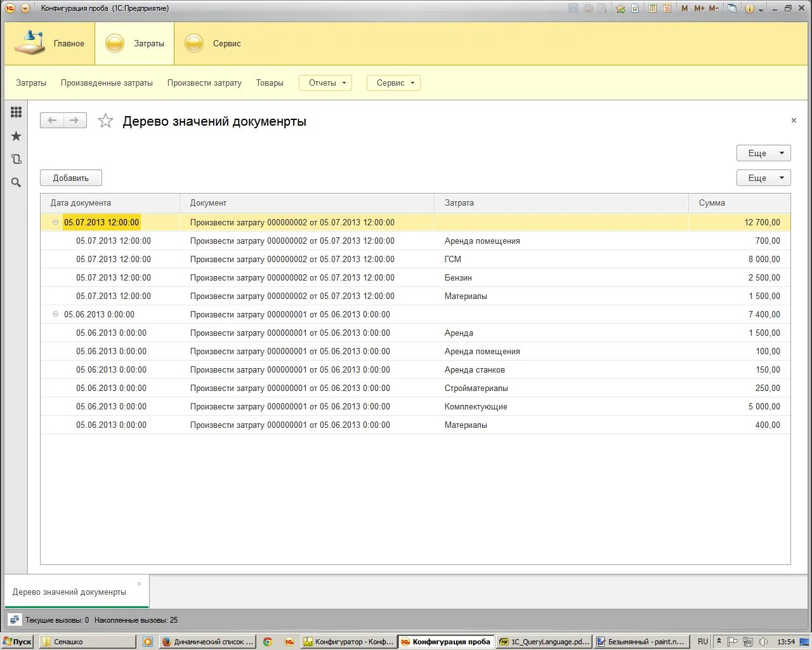Open Произведенные затраты link
This screenshot has height=650, width=812.
pos(107,83)
